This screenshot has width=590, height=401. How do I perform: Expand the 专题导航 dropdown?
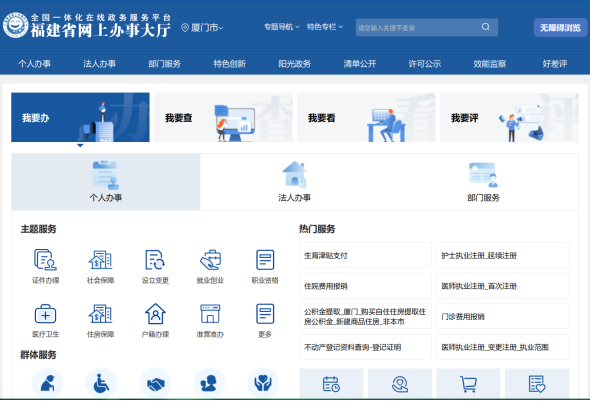282,27
